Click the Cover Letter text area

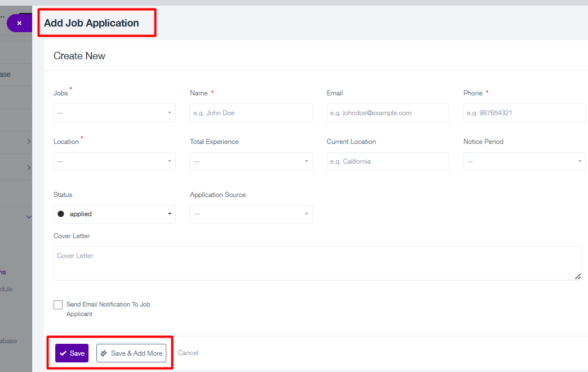click(x=317, y=263)
